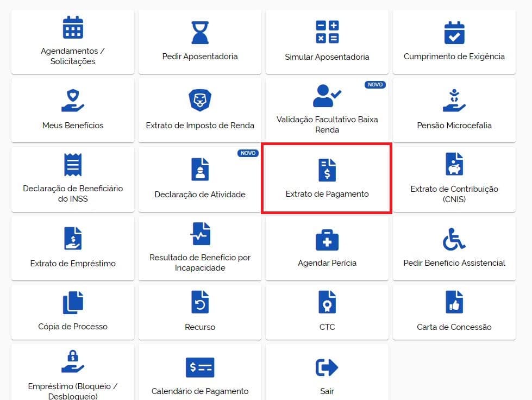This screenshot has height=400, width=532.
Task: Select the money-hand document icon for Extrato de Empréstimo
Action: tap(73, 238)
